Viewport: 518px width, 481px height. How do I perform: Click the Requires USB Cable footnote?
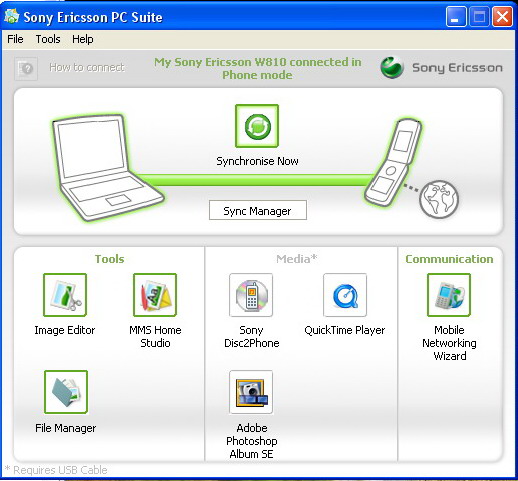pyautogui.click(x=56, y=470)
